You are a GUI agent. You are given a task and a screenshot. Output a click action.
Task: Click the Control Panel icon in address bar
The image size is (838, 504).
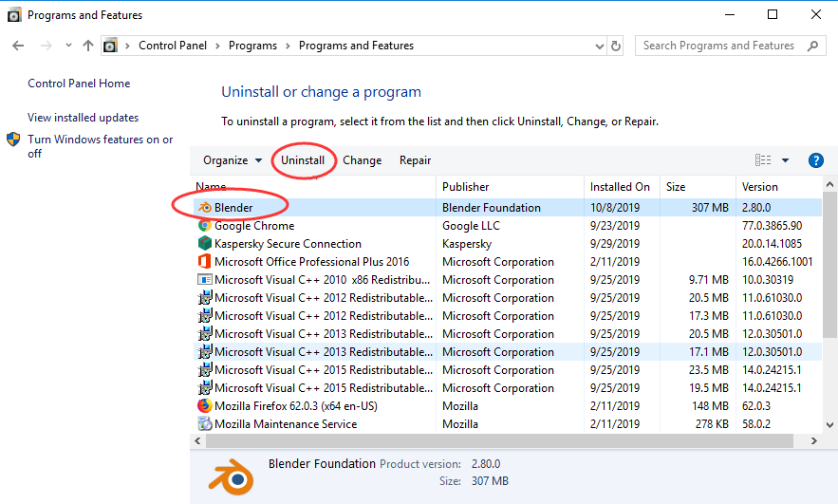click(110, 46)
